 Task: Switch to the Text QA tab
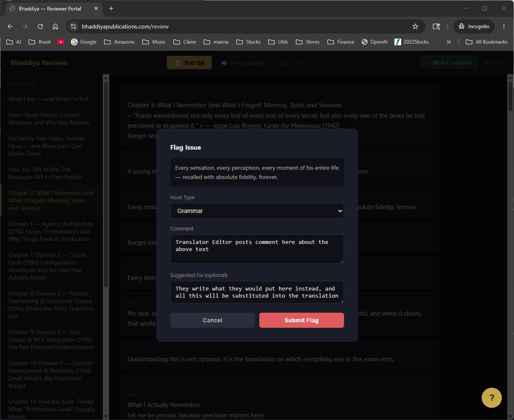189,63
